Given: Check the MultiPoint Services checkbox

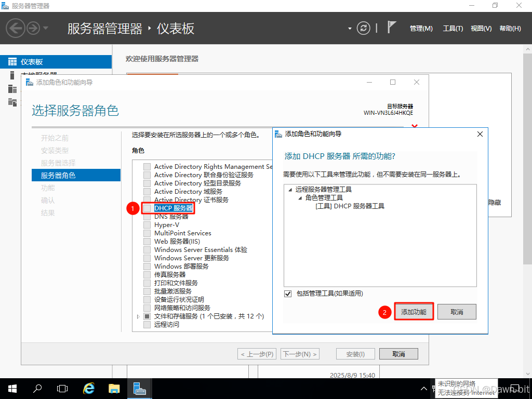Looking at the screenshot, I should coord(147,233).
